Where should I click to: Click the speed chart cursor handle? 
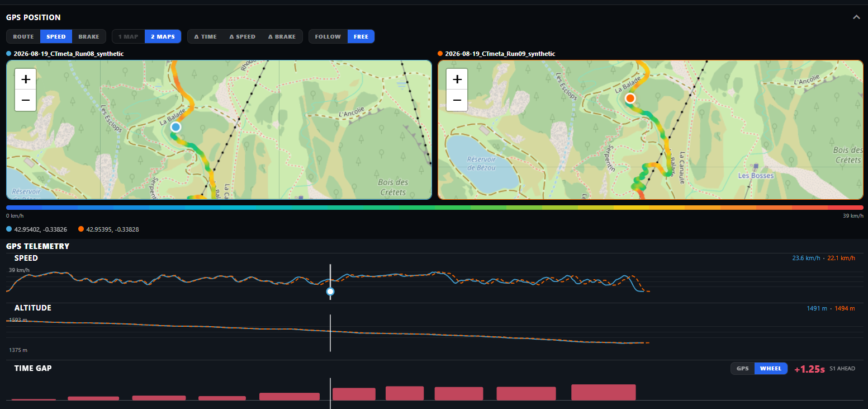pos(330,292)
